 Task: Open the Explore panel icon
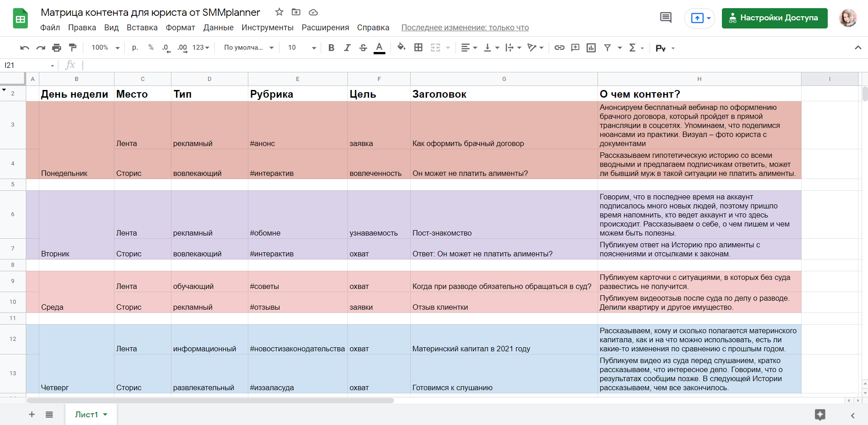820,415
